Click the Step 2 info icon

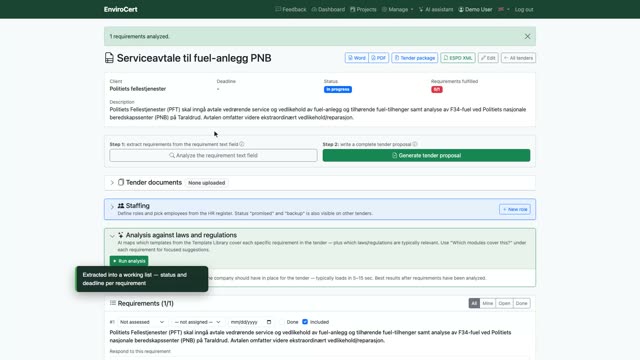tap(415, 144)
